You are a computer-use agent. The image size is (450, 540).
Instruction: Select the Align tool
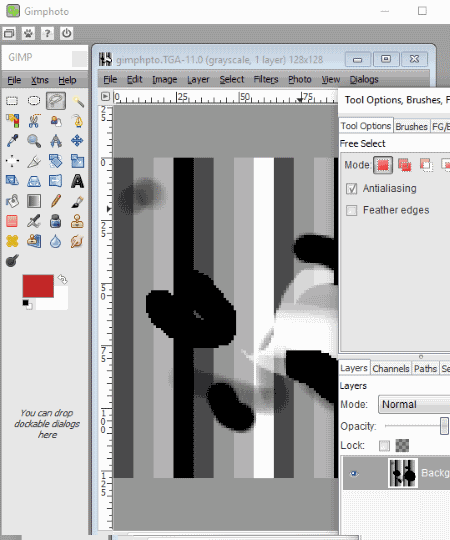tap(12, 161)
